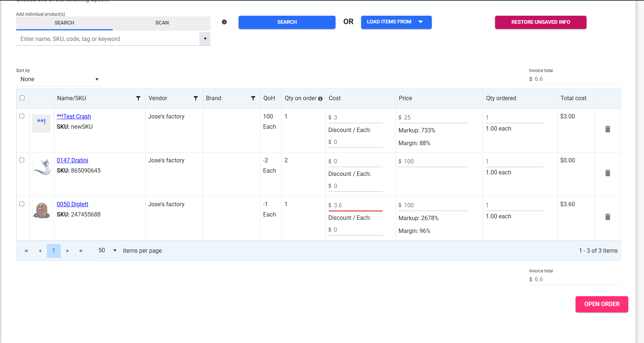Select the Search tab
The height and width of the screenshot is (343, 644).
coord(64,23)
